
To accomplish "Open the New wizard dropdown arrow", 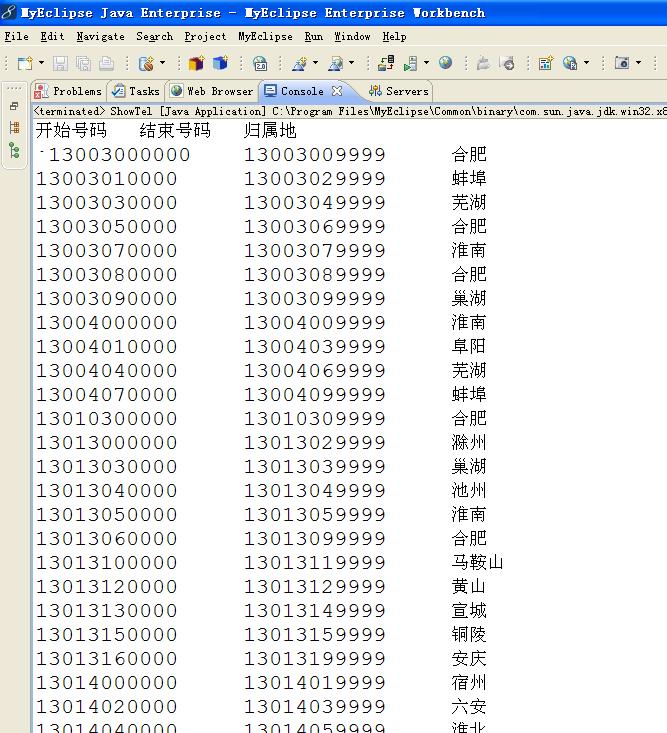I will [x=41, y=62].
